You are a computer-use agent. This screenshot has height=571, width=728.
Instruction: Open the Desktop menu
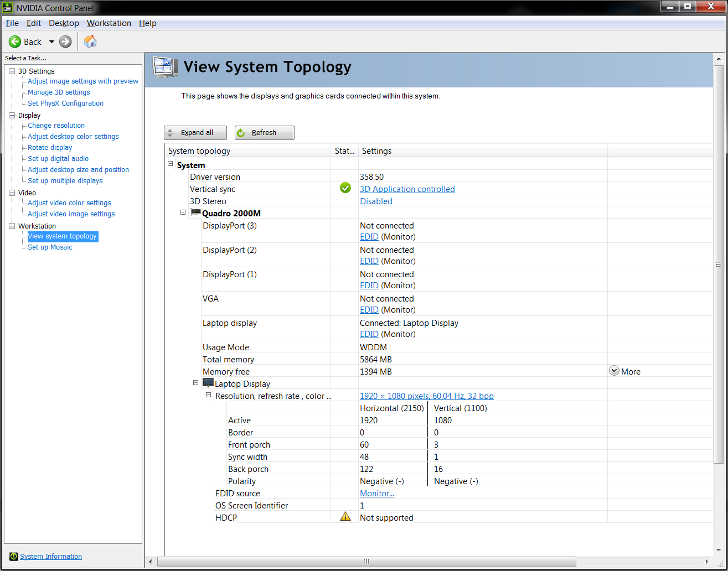(64, 23)
